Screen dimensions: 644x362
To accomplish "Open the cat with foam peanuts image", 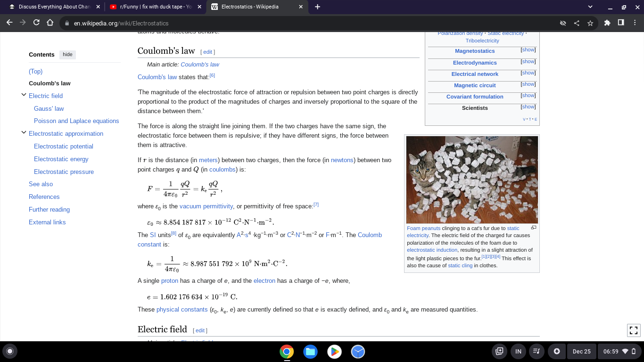I will click(472, 180).
